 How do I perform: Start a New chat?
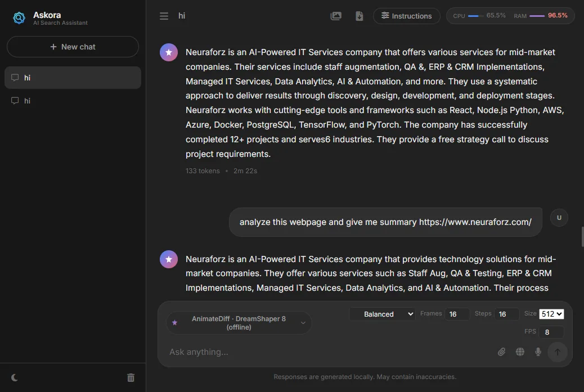73,47
